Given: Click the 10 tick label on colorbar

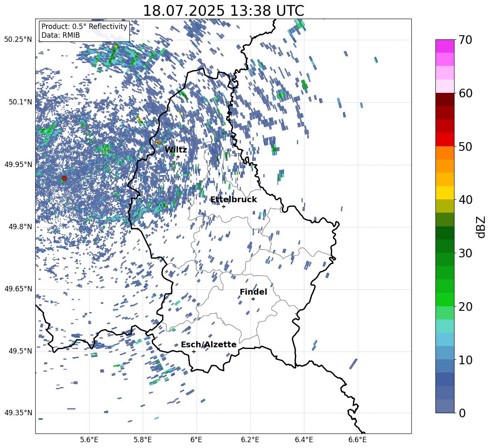Looking at the screenshot, I should (465, 360).
